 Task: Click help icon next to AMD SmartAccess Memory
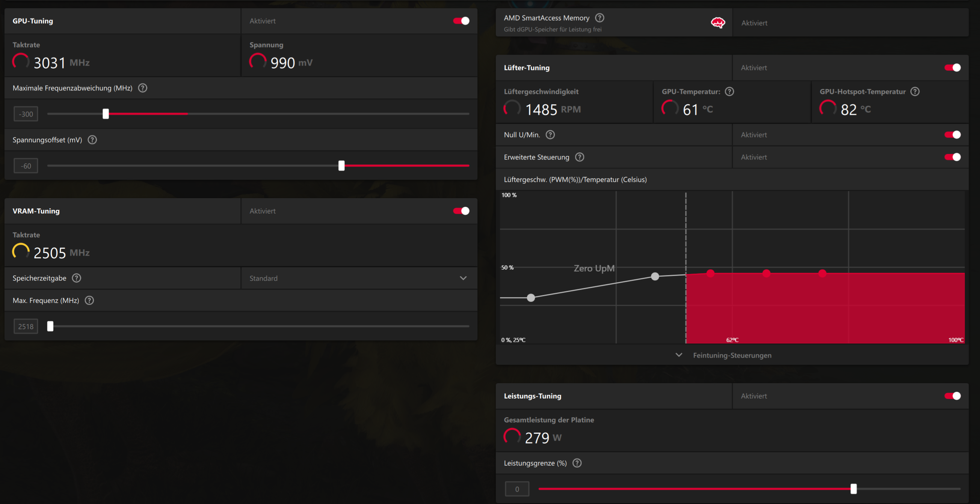pyautogui.click(x=599, y=18)
